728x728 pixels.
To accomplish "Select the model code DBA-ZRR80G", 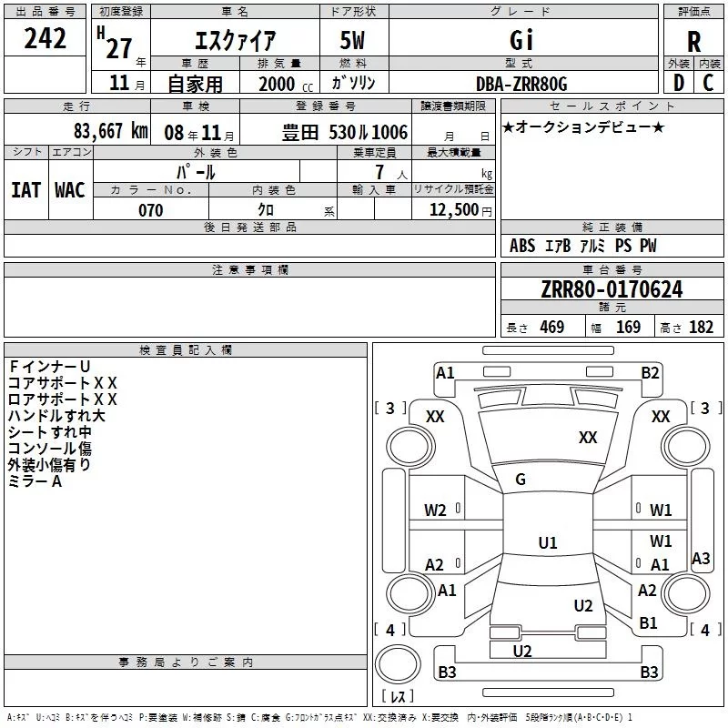I will point(521,84).
